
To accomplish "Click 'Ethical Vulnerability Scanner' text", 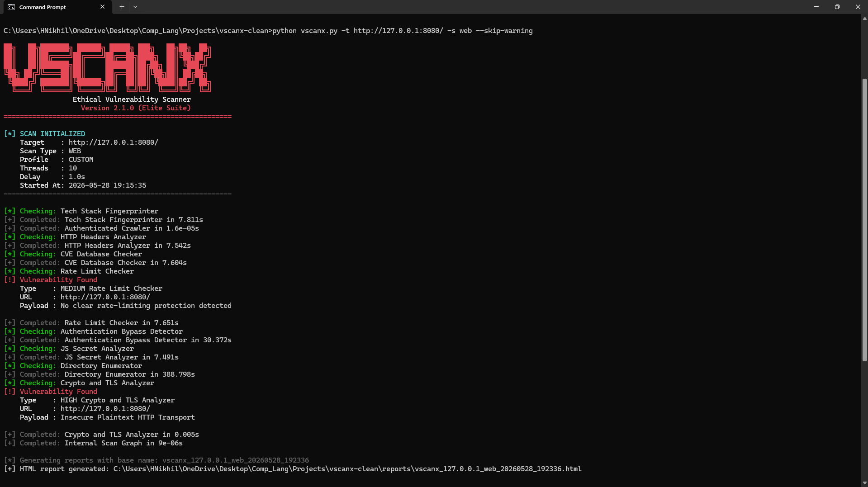I will (132, 99).
